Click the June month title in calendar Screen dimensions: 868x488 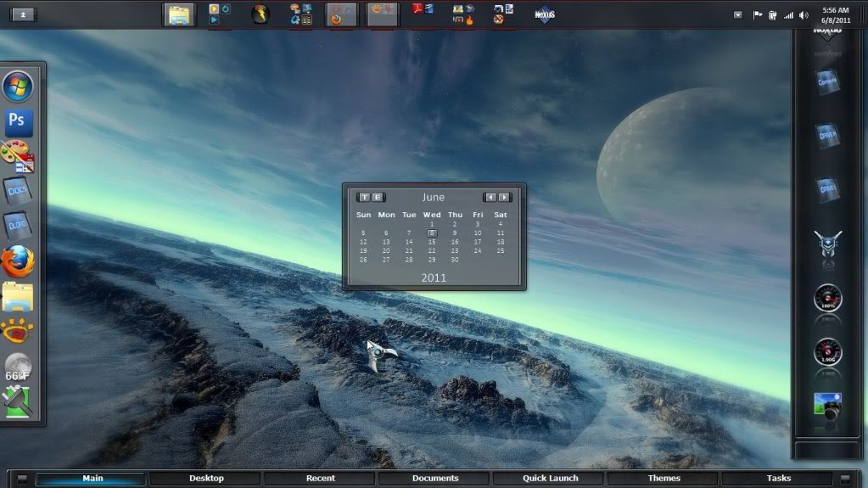pyautogui.click(x=433, y=197)
